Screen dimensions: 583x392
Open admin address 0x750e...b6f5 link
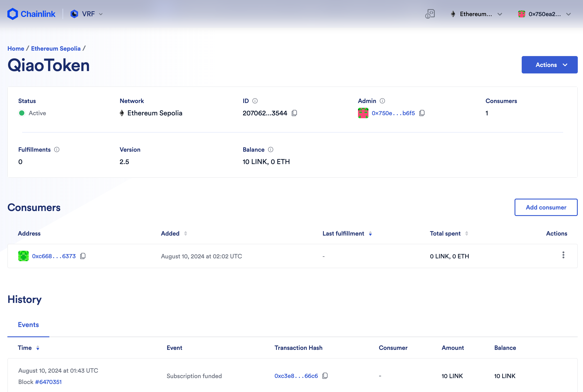(393, 113)
